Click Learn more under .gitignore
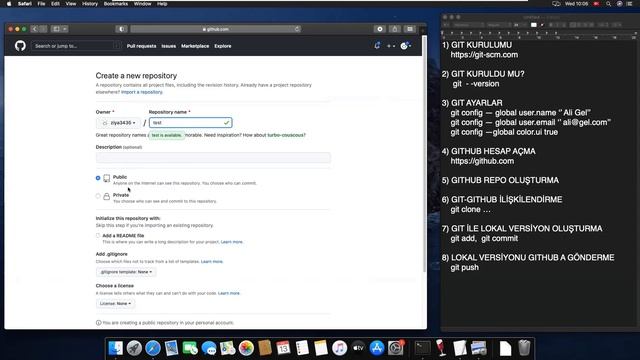The image size is (640, 360). [x=212, y=262]
